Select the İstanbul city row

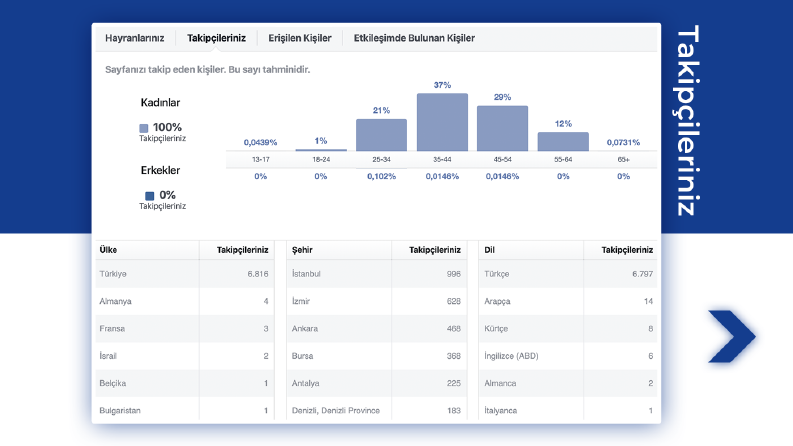pos(377,274)
